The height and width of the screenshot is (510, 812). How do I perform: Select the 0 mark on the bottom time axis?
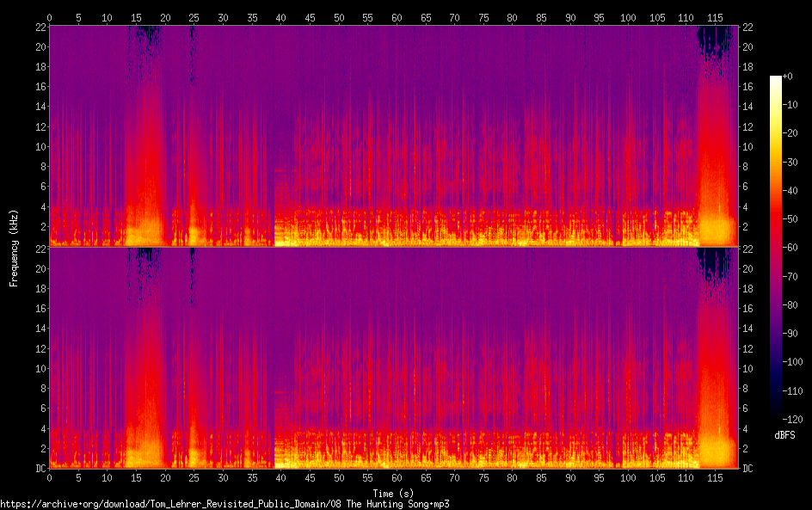(49, 477)
